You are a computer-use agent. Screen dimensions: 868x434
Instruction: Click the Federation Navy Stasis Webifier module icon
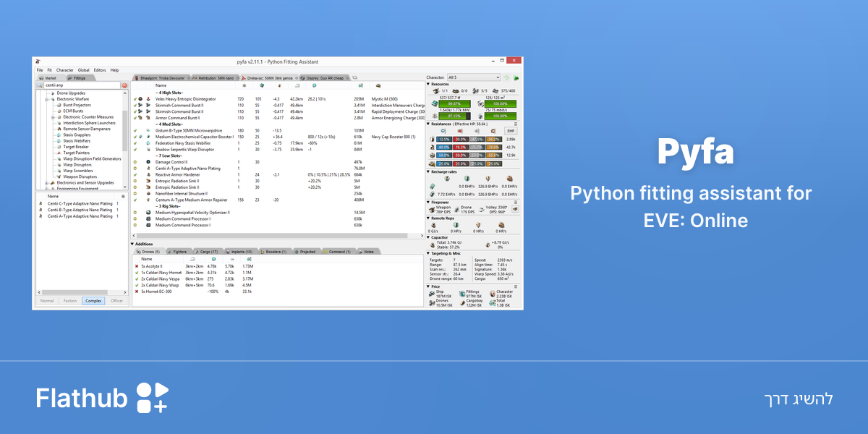148,143
